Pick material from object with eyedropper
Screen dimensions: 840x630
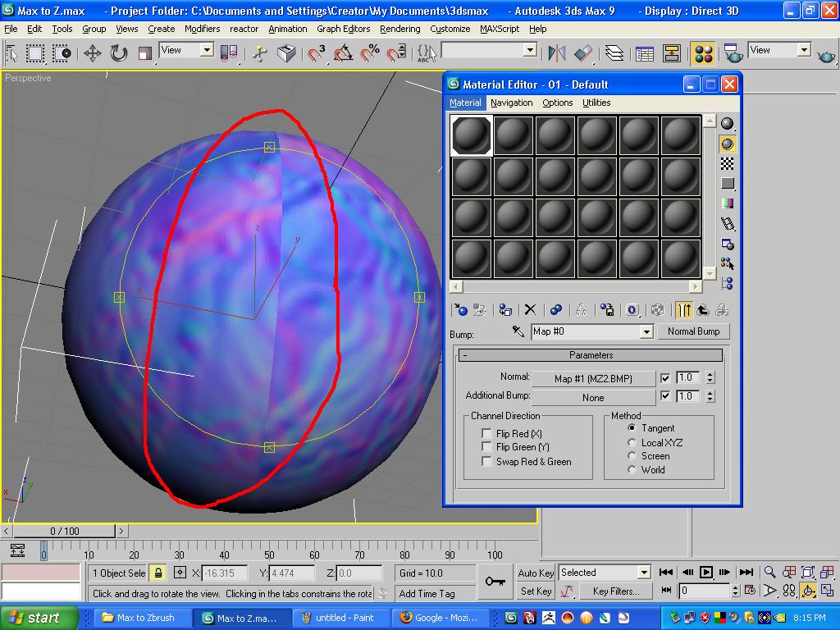518,331
